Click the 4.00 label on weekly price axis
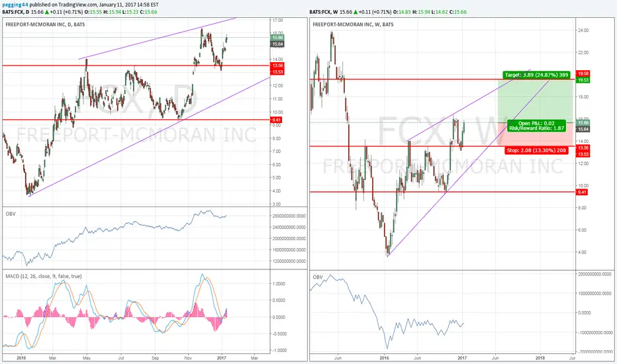 [582, 252]
